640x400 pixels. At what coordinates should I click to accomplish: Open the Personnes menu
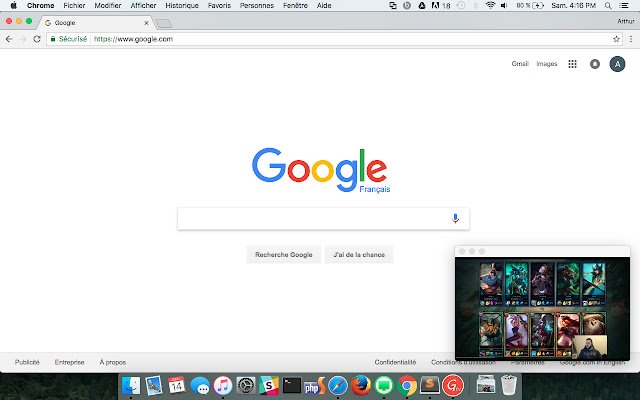tap(257, 6)
